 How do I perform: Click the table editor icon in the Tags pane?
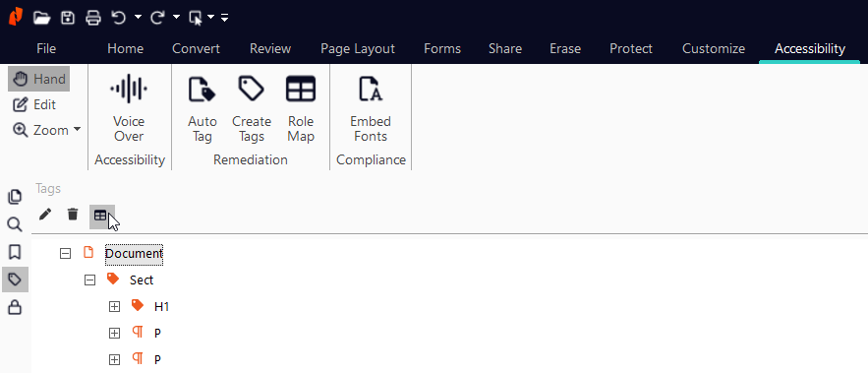coord(100,217)
